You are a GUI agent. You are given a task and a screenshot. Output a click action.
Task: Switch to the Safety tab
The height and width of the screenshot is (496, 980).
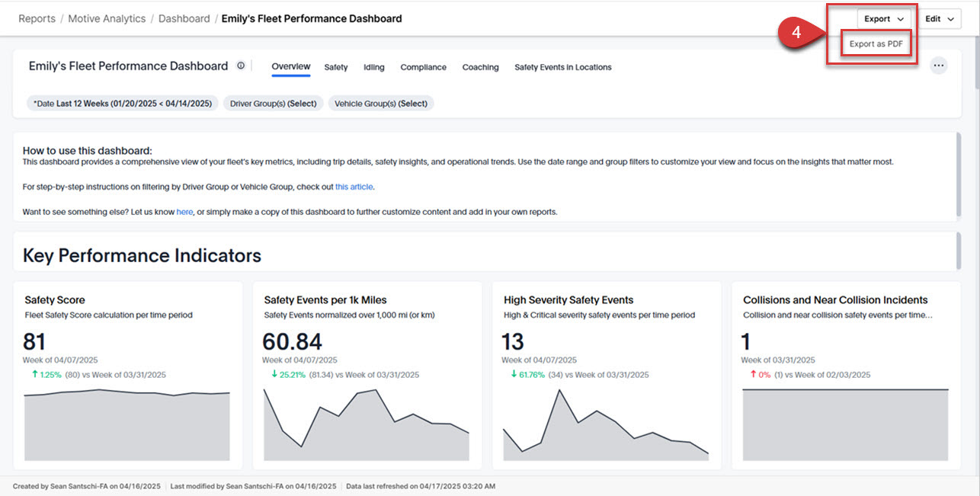coord(336,67)
